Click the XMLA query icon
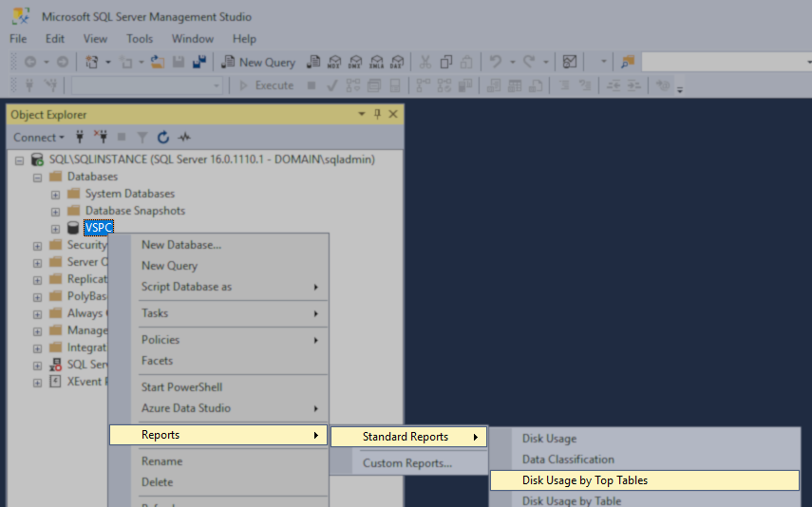This screenshot has height=507, width=812. click(x=376, y=63)
